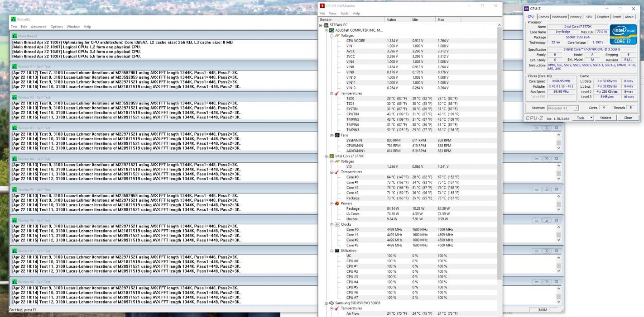Viewport: 644px width, 317px height.
Task: Open HWMonitor View menu
Action: tap(332, 14)
